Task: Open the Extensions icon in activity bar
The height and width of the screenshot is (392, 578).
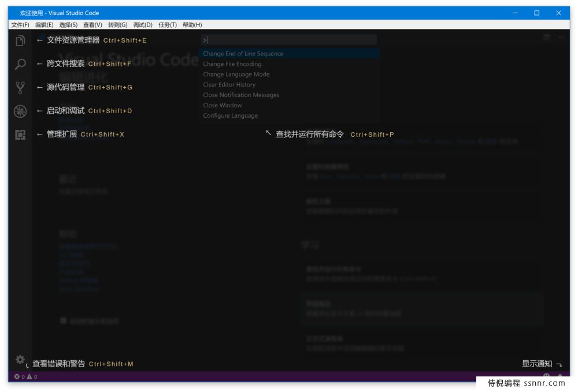Action: coord(20,135)
